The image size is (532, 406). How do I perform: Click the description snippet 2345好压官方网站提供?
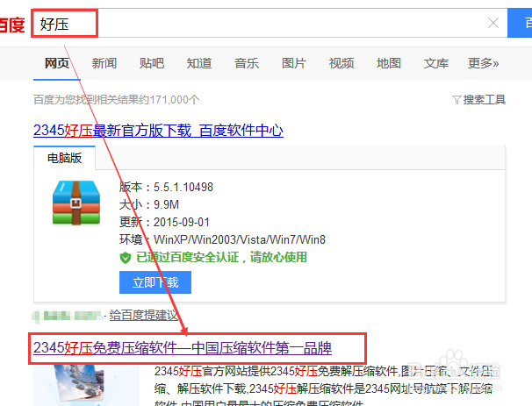coord(212,372)
